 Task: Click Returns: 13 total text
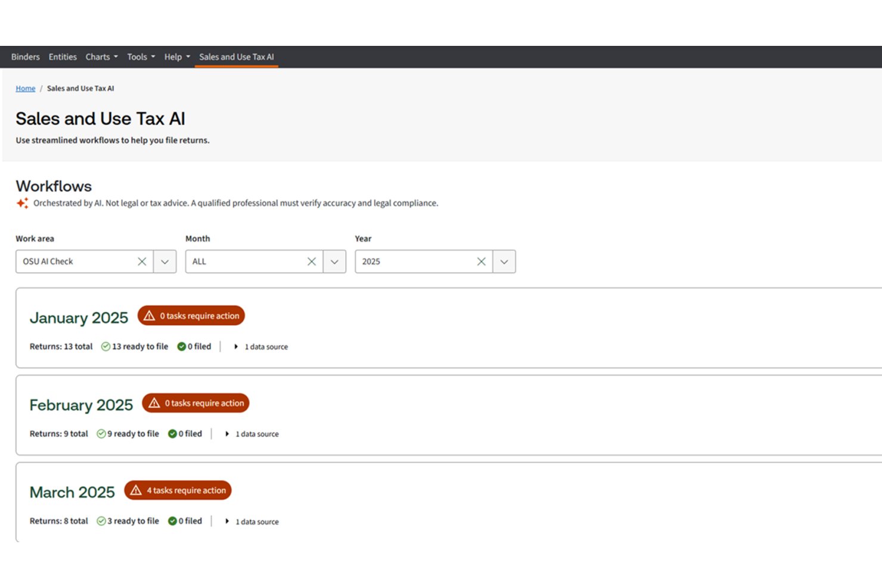tap(61, 347)
